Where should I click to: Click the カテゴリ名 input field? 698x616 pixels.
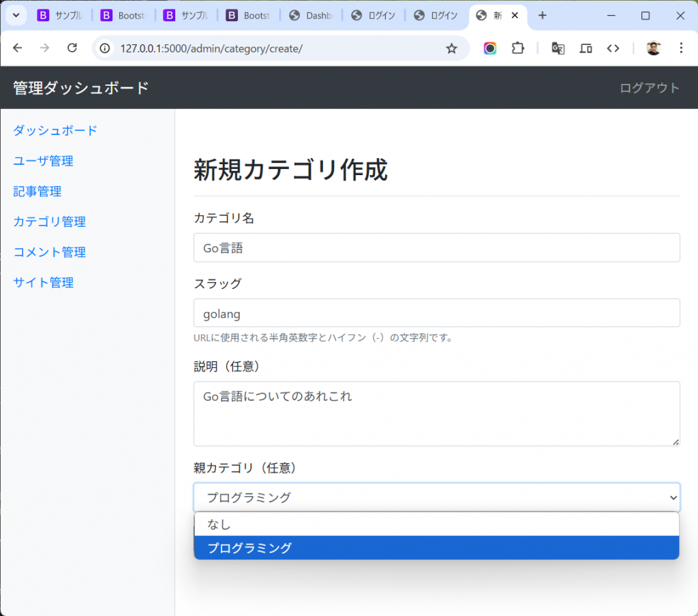(x=437, y=247)
